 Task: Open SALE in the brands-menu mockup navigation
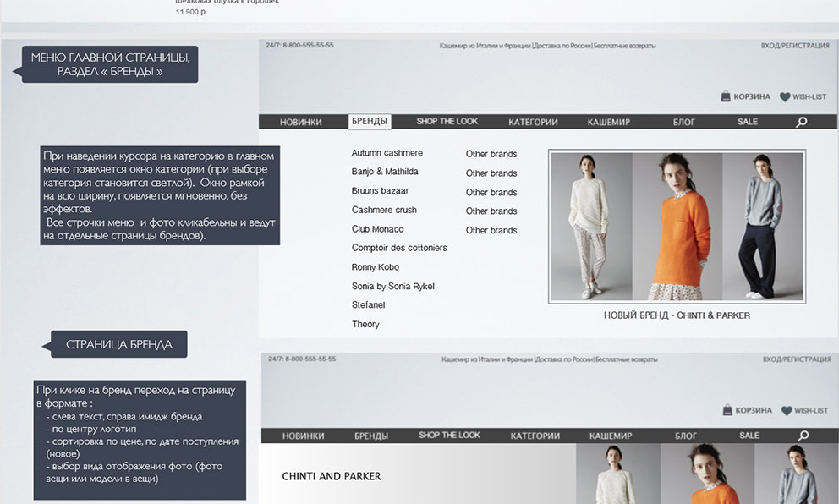[748, 122]
